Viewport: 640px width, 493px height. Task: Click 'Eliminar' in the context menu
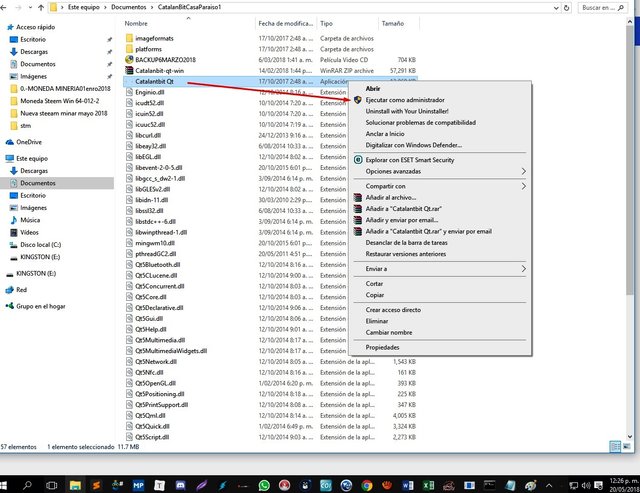click(377, 321)
